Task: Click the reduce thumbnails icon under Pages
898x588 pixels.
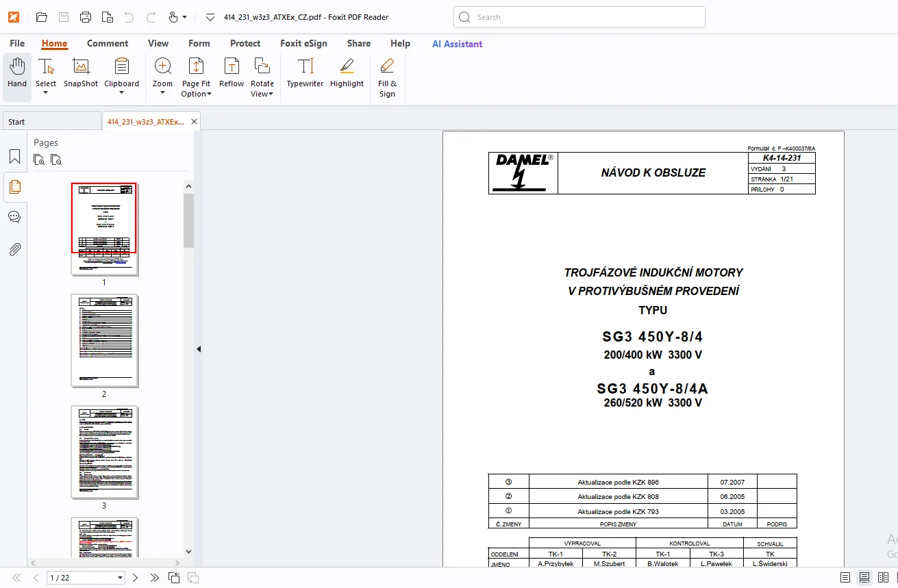Action: point(56,160)
